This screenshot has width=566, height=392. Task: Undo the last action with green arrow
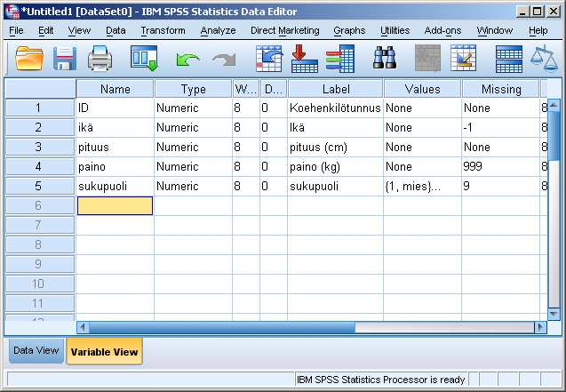click(187, 60)
